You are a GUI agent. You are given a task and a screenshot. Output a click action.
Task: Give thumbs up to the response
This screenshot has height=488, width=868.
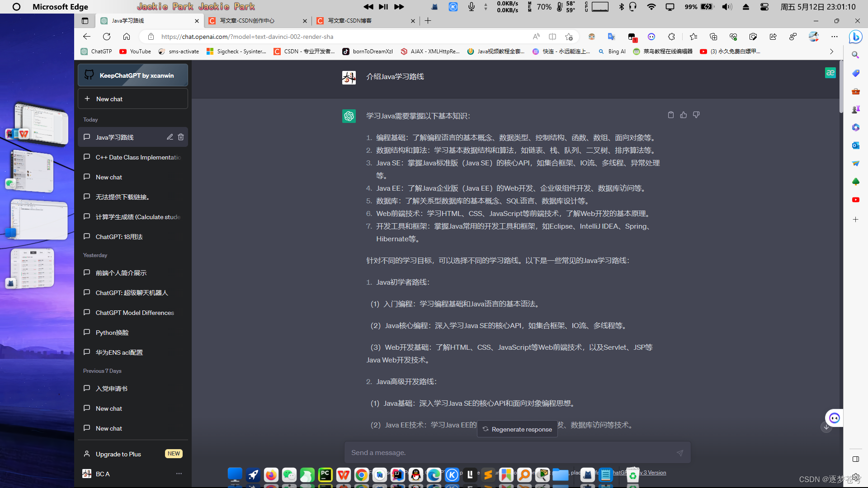pyautogui.click(x=684, y=115)
